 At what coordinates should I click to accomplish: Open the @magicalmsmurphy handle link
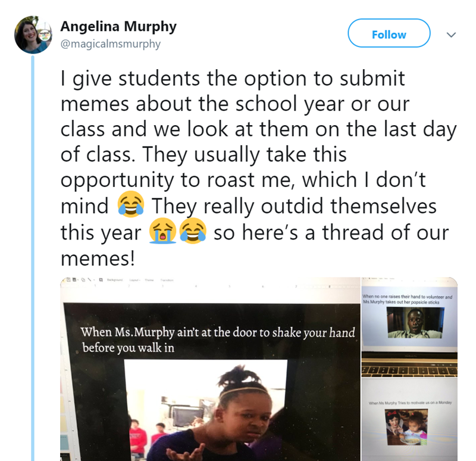(x=111, y=44)
